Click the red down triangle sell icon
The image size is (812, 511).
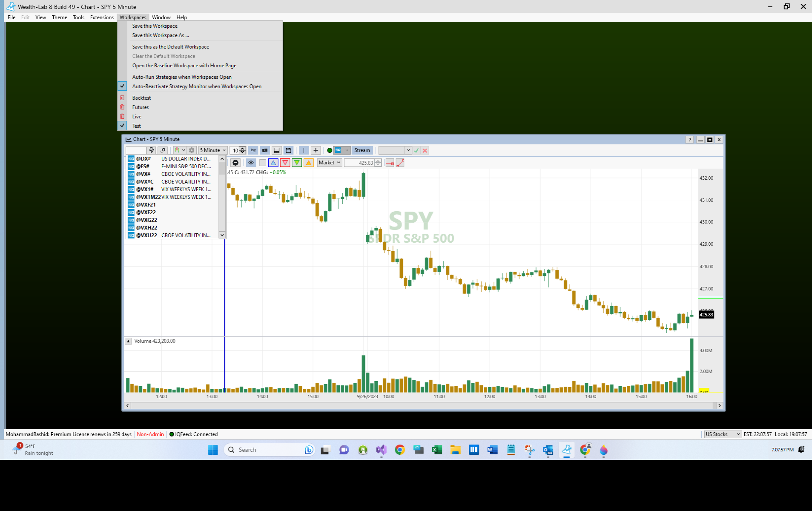(x=285, y=163)
